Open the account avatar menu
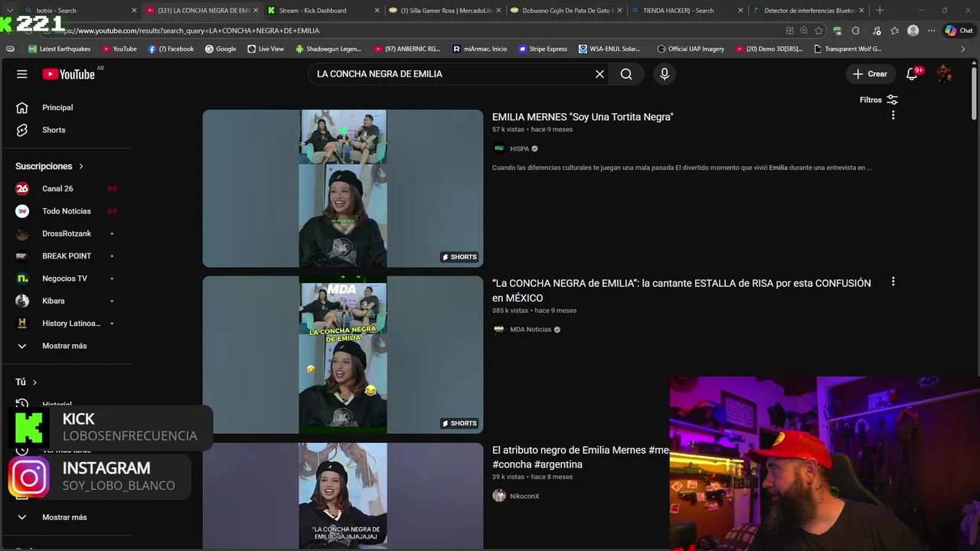 (x=945, y=74)
